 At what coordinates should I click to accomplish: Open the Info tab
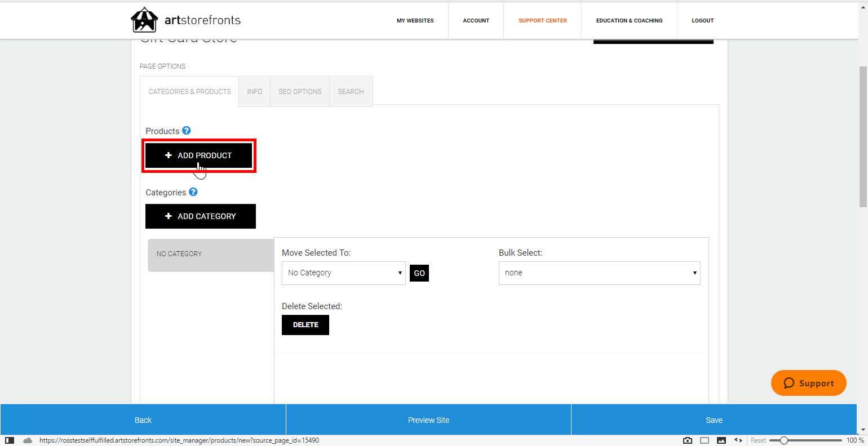tap(255, 92)
